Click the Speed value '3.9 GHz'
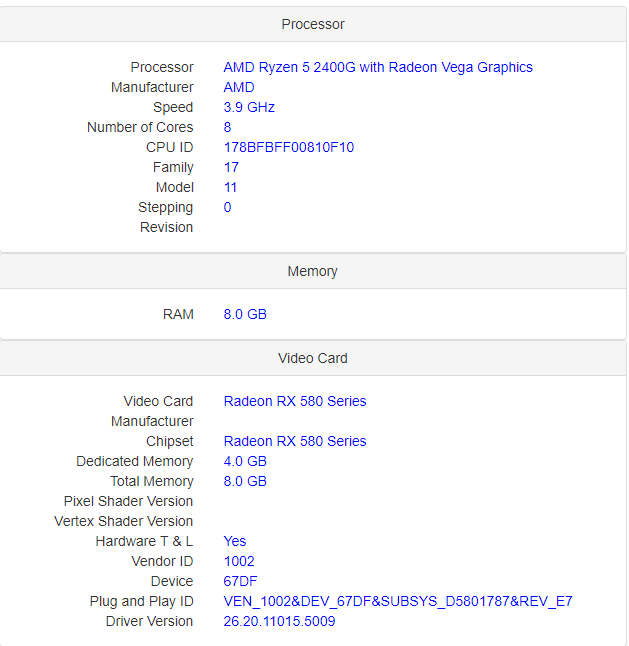The height and width of the screenshot is (646, 629). tap(249, 107)
